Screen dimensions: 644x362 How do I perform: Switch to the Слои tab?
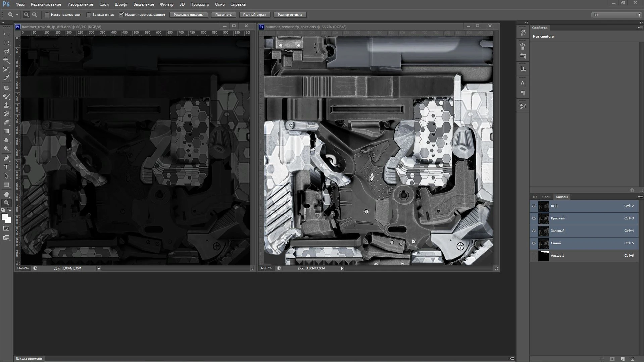click(546, 197)
